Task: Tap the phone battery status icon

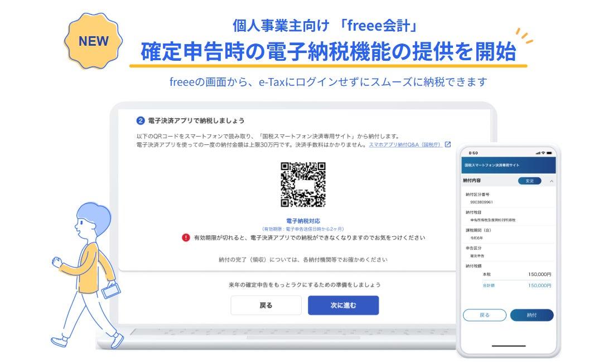Action: point(549,153)
